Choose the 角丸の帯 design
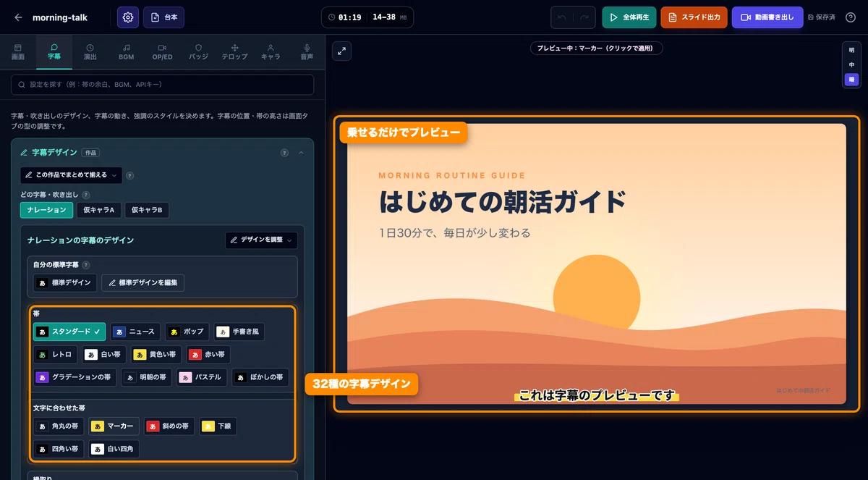Image resolution: width=868 pixels, height=480 pixels. point(59,426)
